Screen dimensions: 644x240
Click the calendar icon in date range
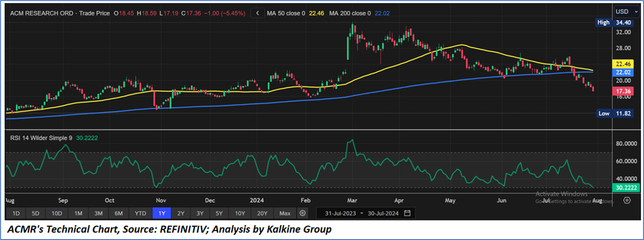tap(407, 213)
